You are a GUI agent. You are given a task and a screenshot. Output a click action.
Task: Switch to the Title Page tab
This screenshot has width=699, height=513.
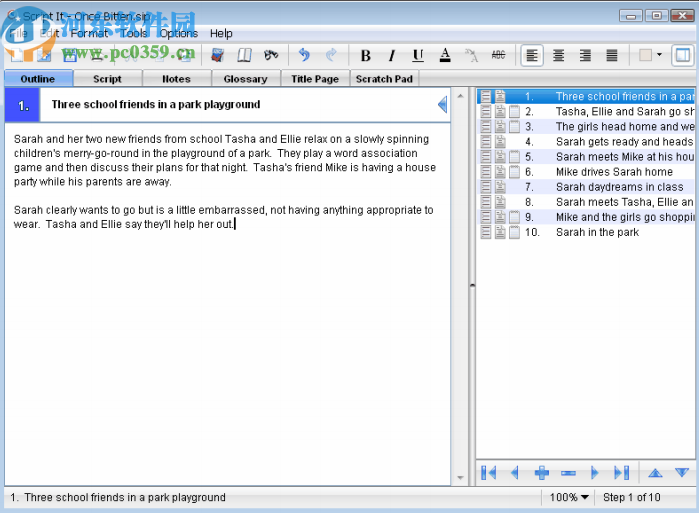315,79
